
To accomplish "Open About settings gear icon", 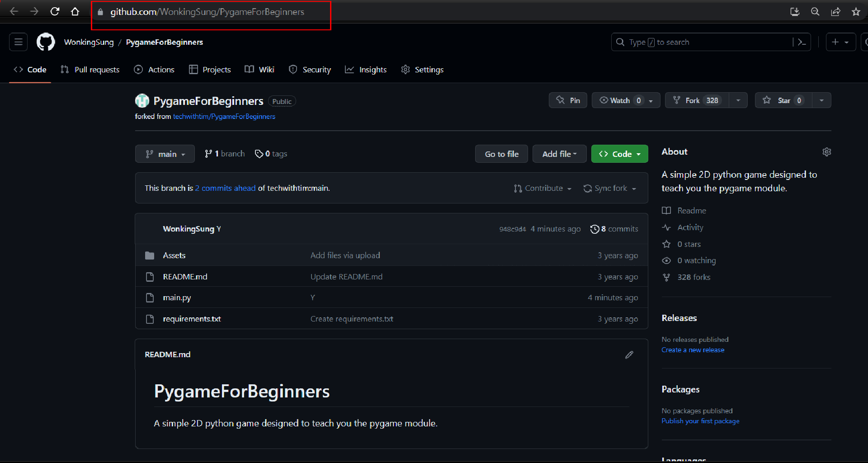I will [x=827, y=152].
